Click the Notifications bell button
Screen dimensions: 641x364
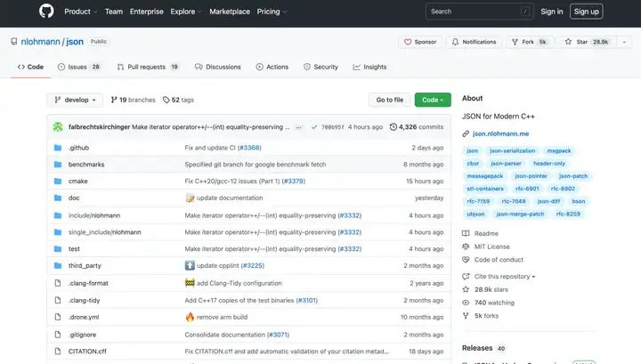click(x=474, y=42)
